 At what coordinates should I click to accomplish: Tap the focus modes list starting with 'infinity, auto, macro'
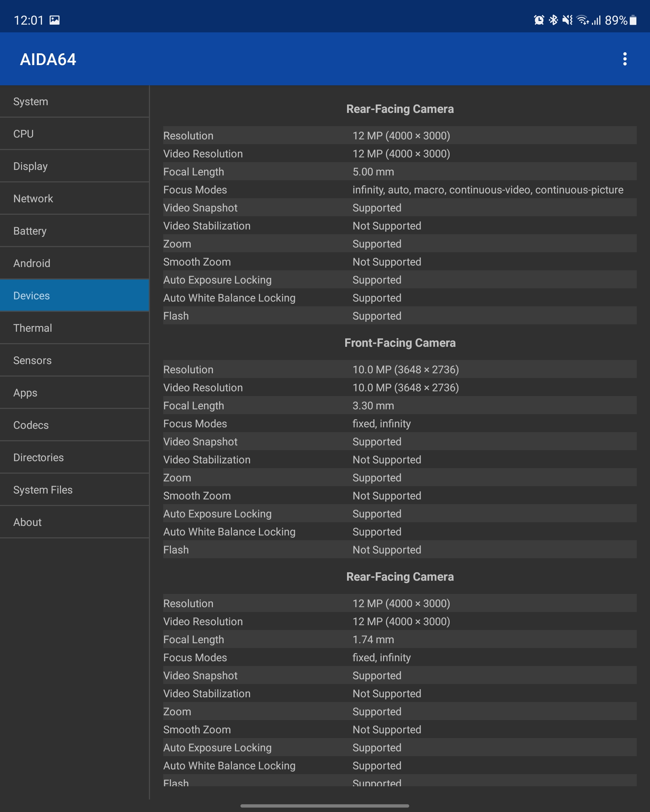[x=488, y=190]
